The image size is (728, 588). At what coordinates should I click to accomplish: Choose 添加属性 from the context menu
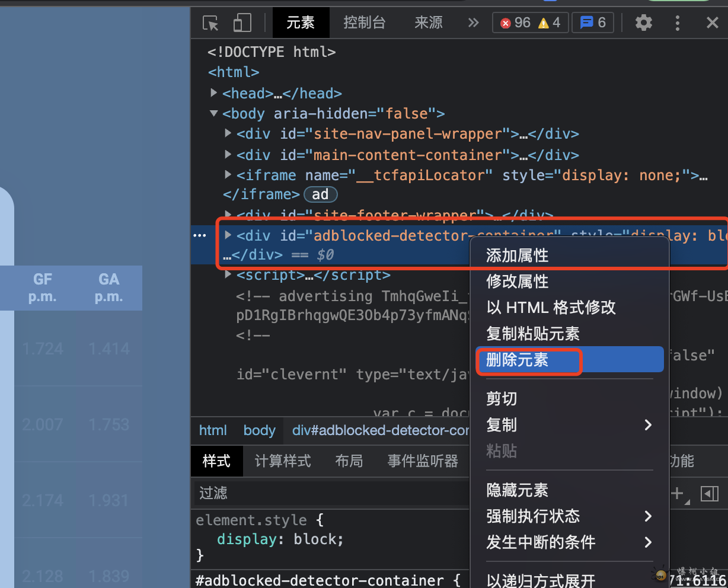point(518,255)
